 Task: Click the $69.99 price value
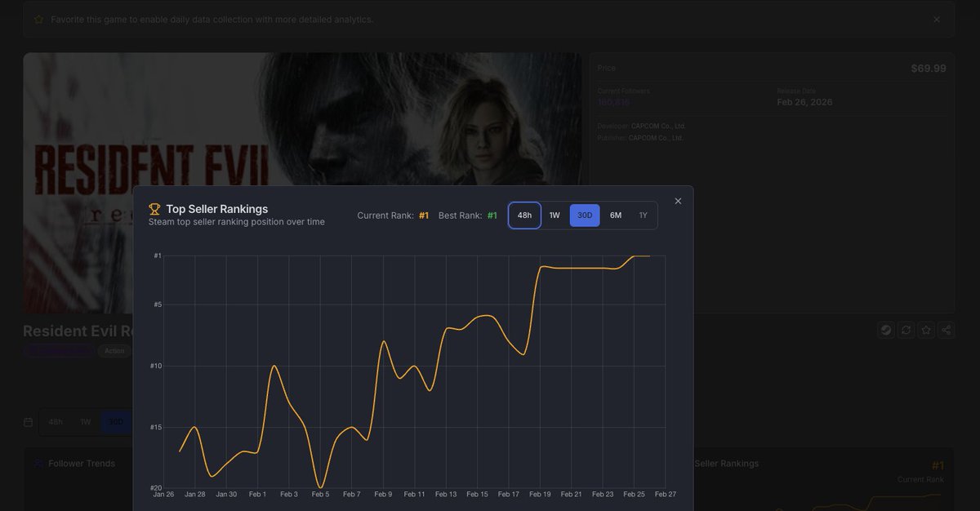(x=929, y=69)
